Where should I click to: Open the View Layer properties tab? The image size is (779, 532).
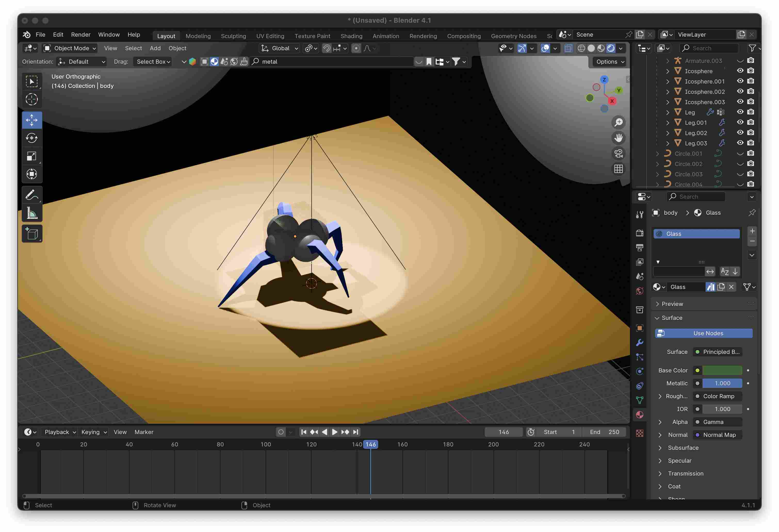tap(639, 262)
